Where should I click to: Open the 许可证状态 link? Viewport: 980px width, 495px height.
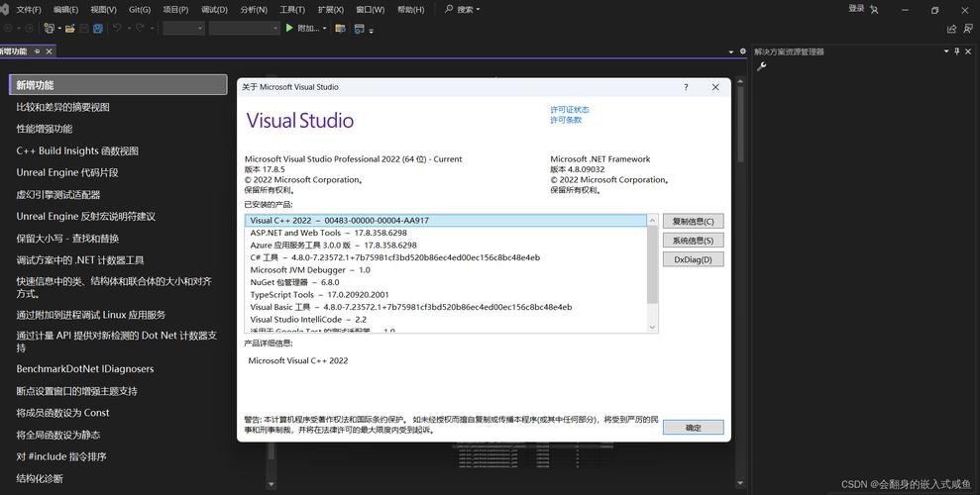(x=570, y=110)
